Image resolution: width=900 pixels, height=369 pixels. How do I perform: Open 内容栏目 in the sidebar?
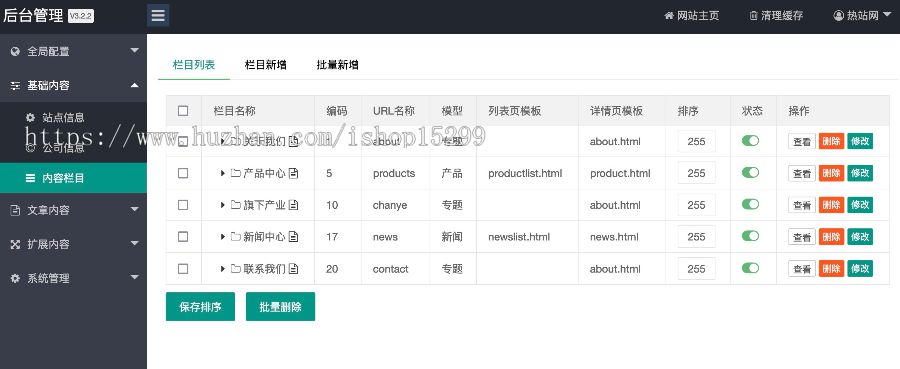click(73, 178)
